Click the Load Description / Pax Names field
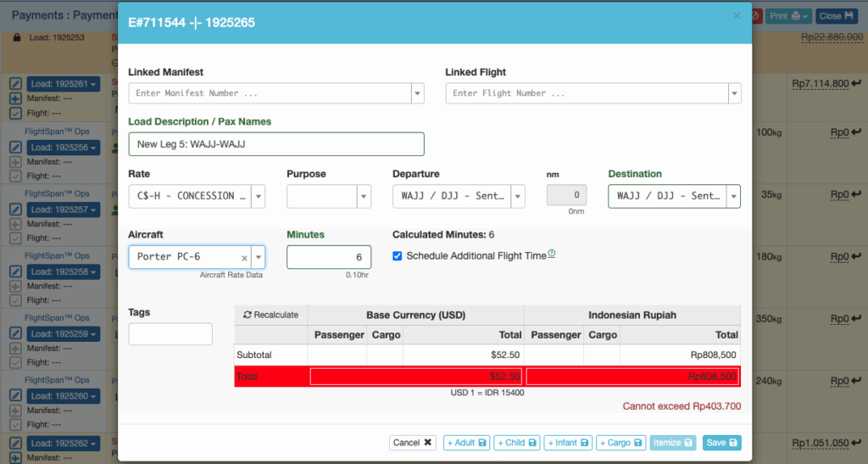Viewport: 868px width, 464px height. coord(275,144)
